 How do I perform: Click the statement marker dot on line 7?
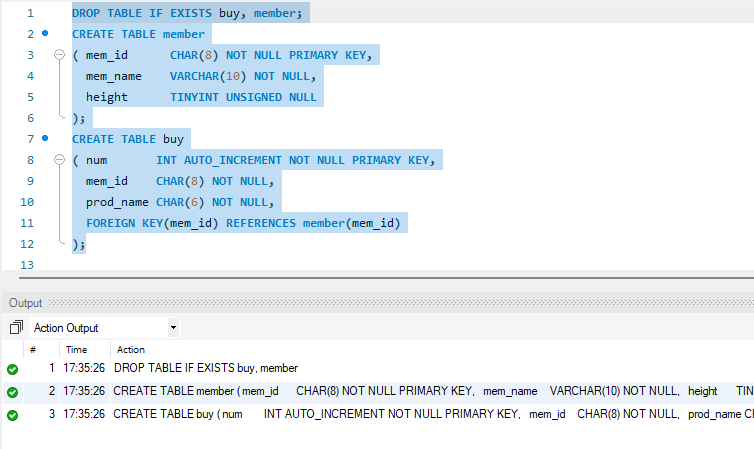point(45,138)
